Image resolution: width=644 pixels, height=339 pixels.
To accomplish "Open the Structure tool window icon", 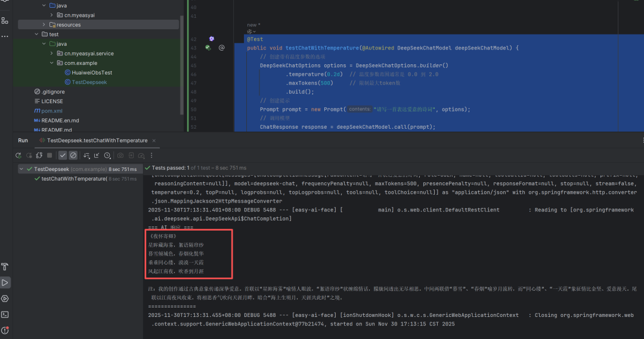I will [x=5, y=21].
